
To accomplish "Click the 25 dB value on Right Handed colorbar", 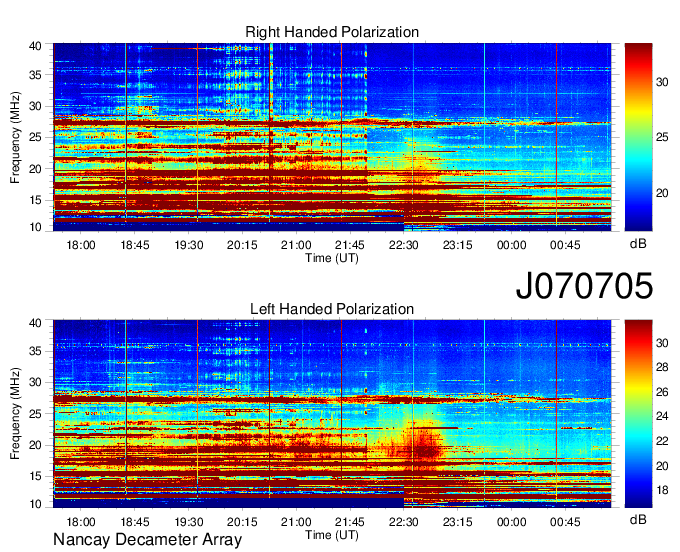I will click(x=662, y=137).
